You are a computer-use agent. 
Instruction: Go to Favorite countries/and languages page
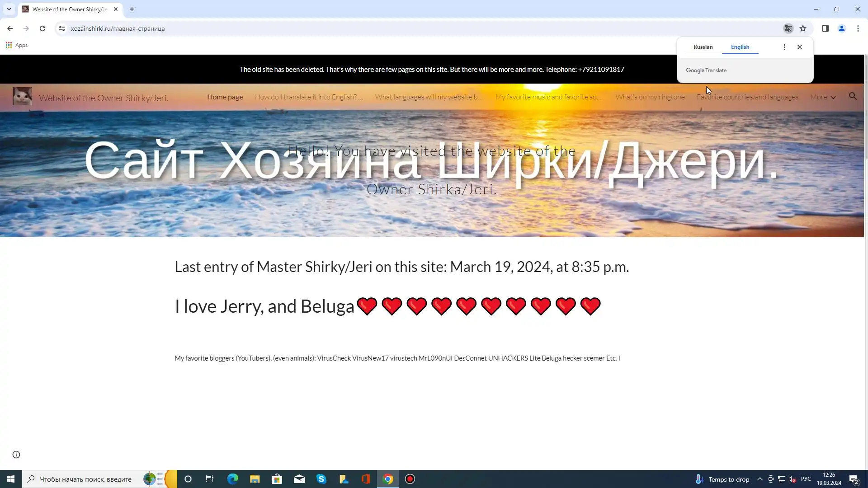(x=747, y=97)
